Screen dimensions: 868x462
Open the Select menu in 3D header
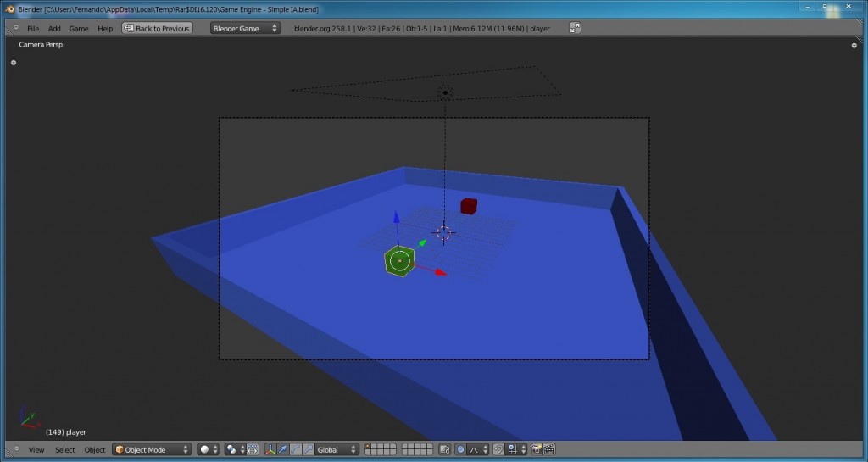pos(64,450)
